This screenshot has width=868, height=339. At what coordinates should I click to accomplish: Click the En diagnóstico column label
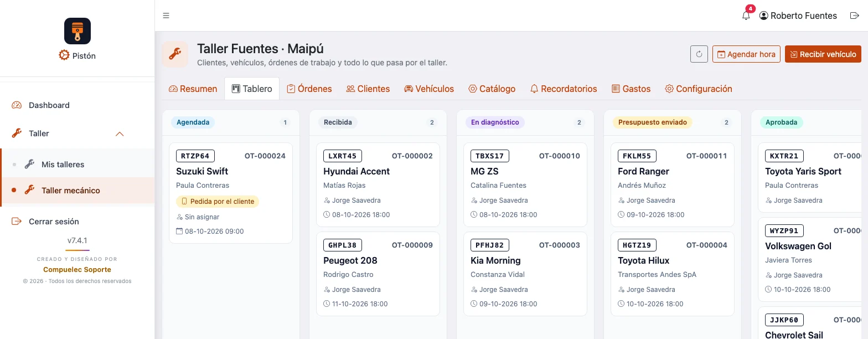[x=495, y=122]
